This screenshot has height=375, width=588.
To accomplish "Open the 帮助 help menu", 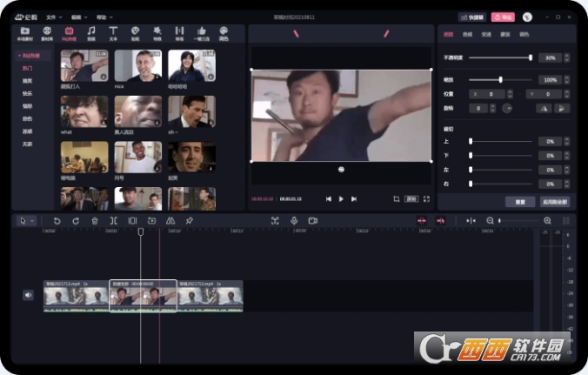I will coord(104,17).
